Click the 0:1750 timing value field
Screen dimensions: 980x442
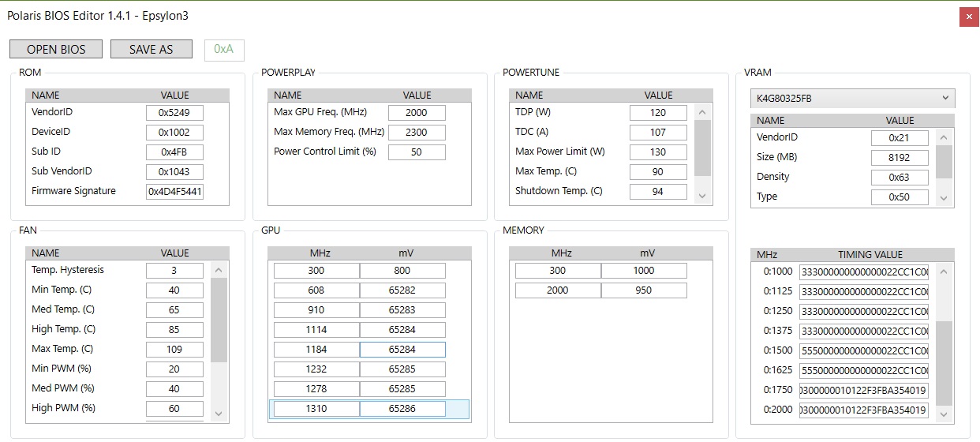coord(864,390)
